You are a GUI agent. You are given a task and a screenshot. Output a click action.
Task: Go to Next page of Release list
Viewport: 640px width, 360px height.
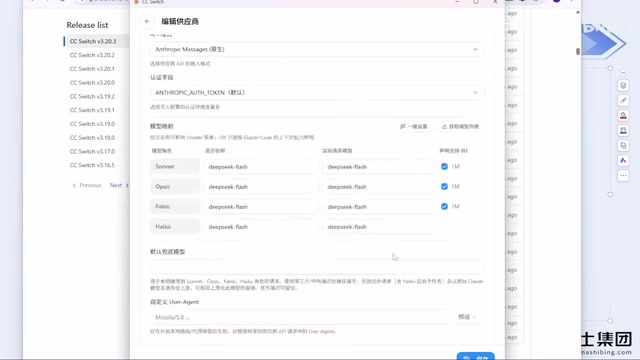point(119,185)
